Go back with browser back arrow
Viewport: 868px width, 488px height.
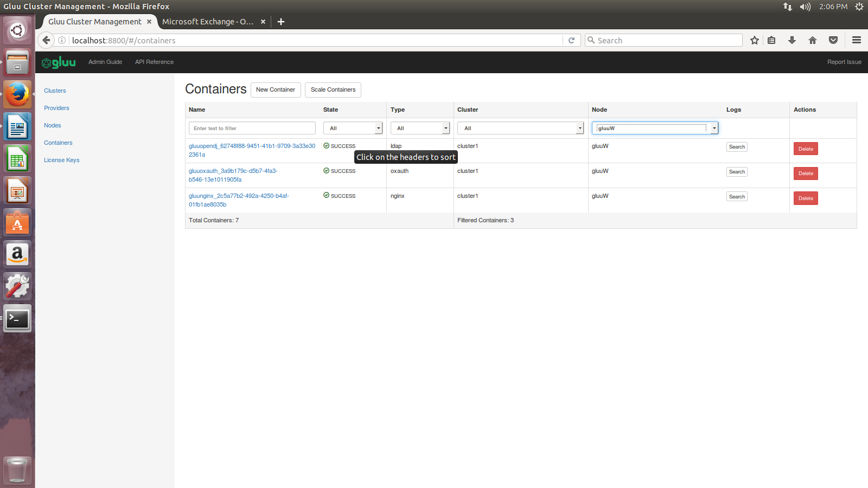coord(47,40)
